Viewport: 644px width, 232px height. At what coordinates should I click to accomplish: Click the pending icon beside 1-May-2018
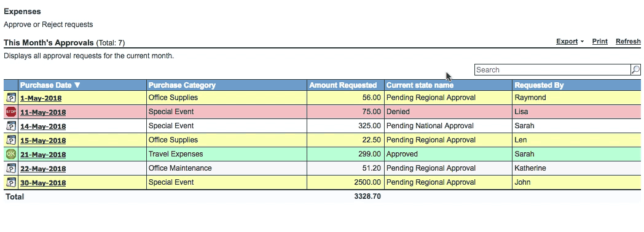point(11,98)
